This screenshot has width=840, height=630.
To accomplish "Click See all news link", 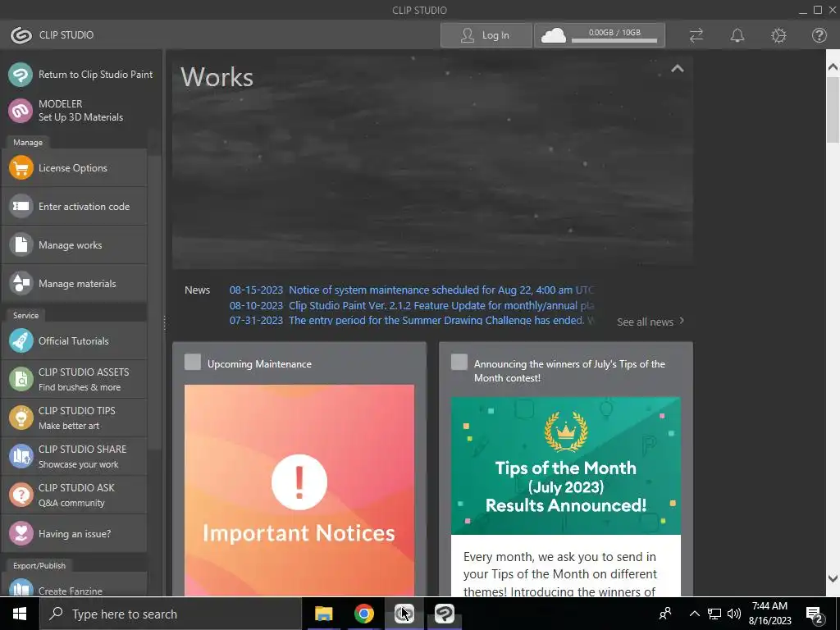I will click(x=651, y=322).
